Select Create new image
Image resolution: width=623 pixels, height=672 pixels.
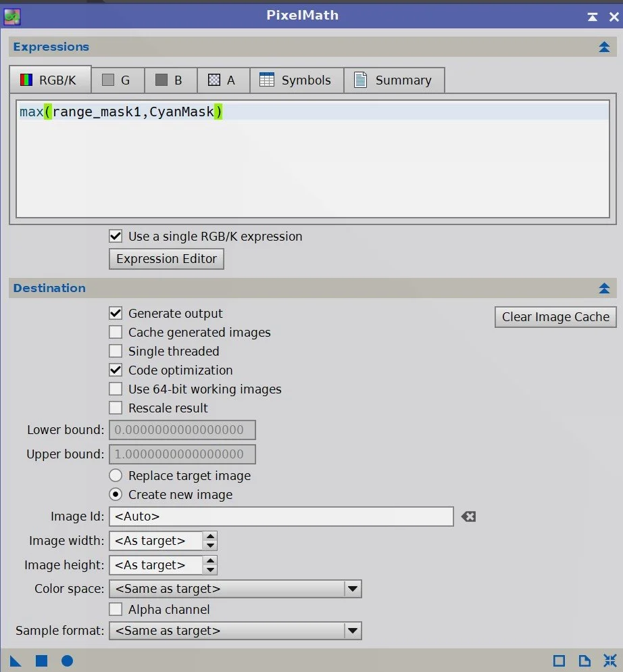pyautogui.click(x=116, y=494)
